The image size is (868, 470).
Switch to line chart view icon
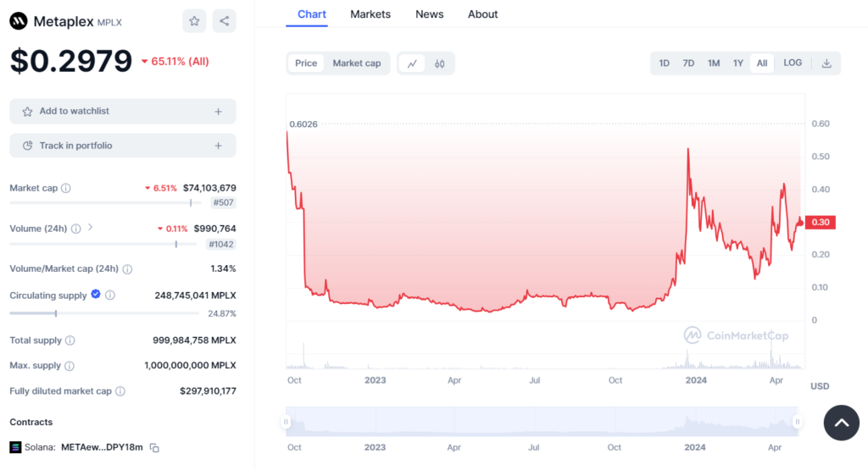pyautogui.click(x=412, y=64)
